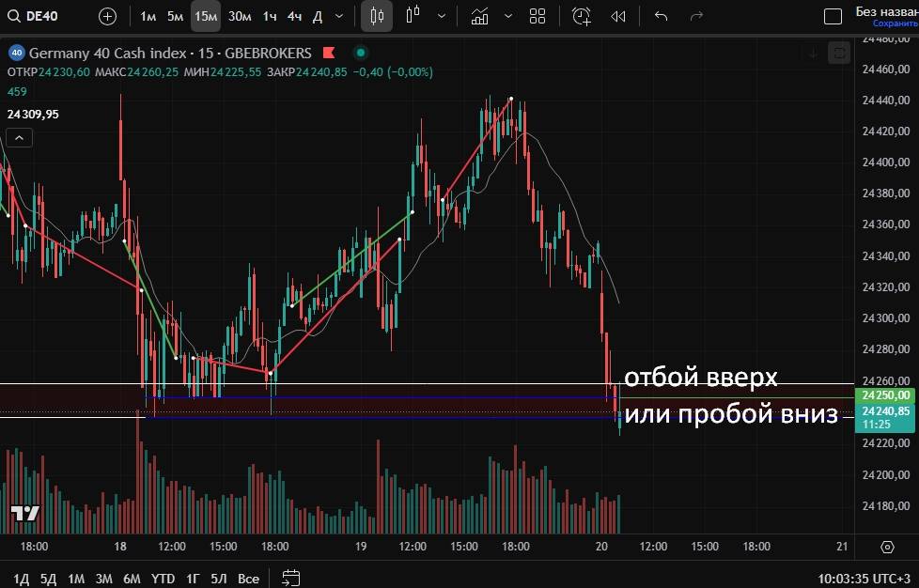
Task: Expand the indicators favorites dropdown arrow
Action: [x=508, y=16]
